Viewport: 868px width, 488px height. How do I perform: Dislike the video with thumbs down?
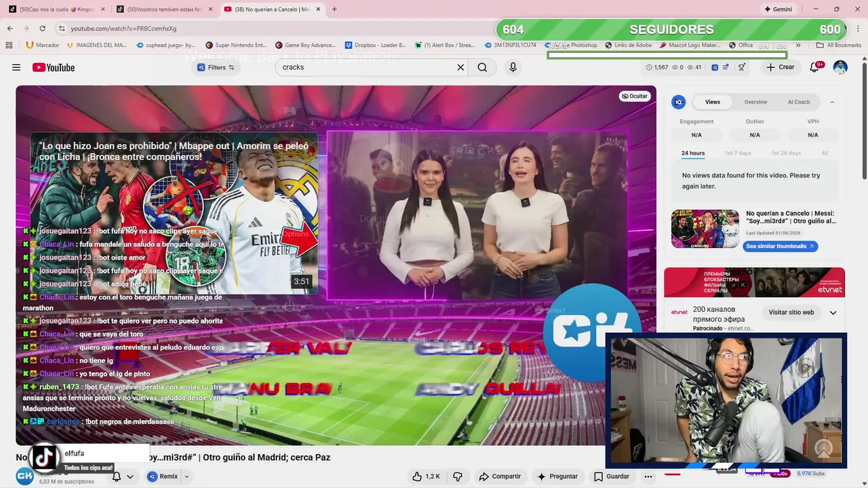click(x=458, y=476)
